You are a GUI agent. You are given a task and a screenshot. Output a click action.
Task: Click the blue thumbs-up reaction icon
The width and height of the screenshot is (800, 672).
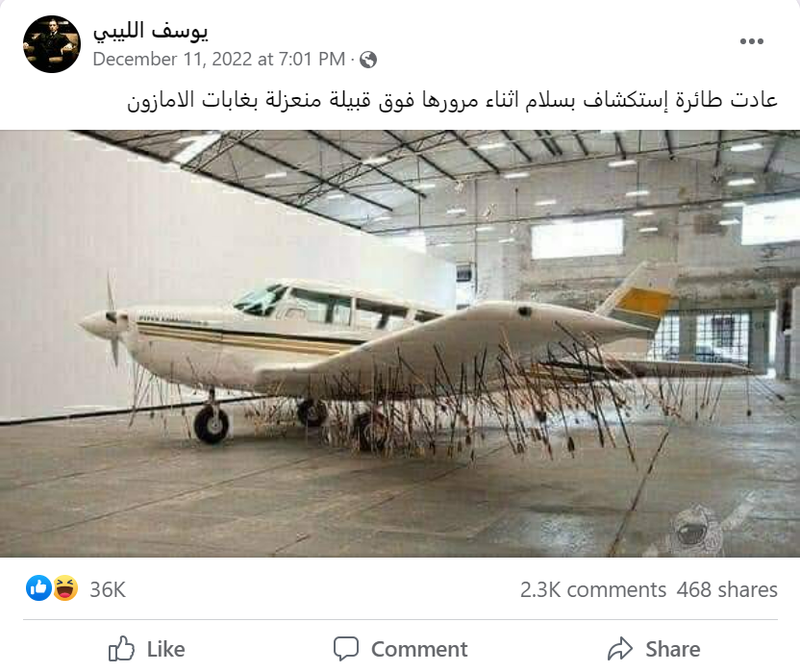click(x=38, y=587)
